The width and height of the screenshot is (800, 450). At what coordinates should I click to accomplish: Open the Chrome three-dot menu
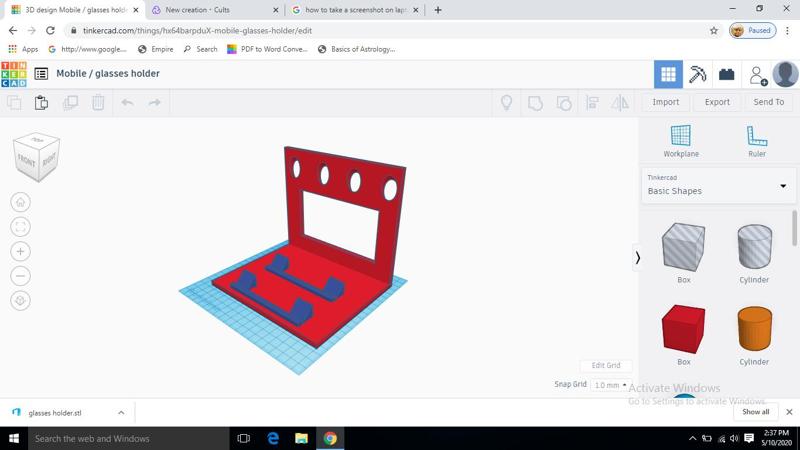coord(788,31)
